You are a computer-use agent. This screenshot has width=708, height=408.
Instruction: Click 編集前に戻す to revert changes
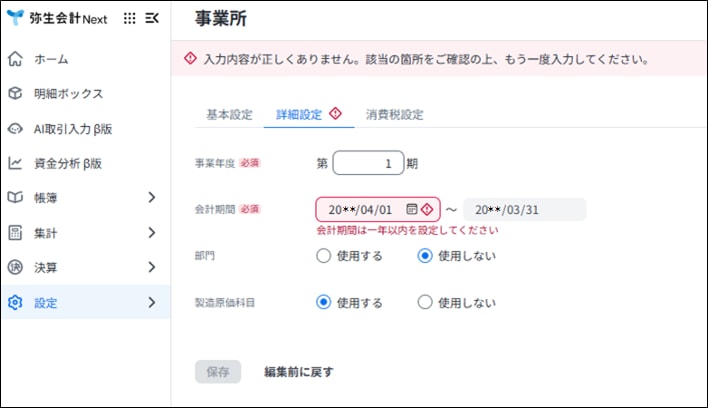tap(298, 371)
